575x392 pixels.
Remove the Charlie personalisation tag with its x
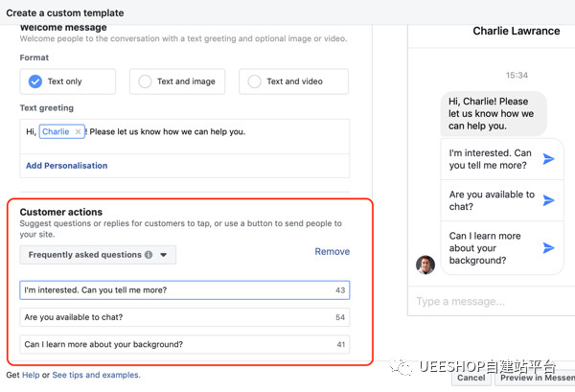[78, 131]
